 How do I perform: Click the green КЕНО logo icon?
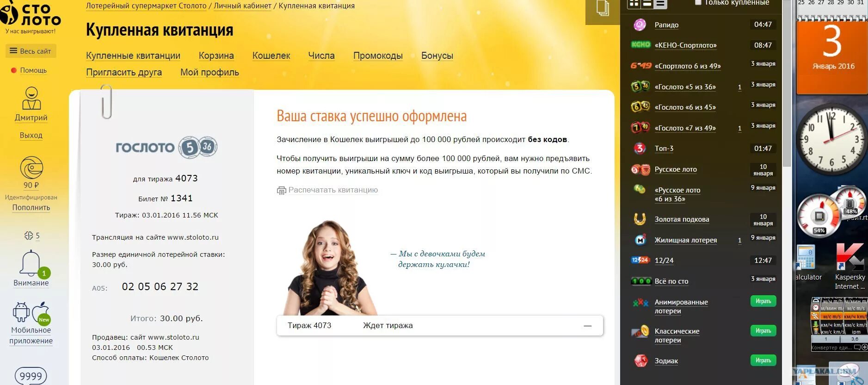pos(640,45)
